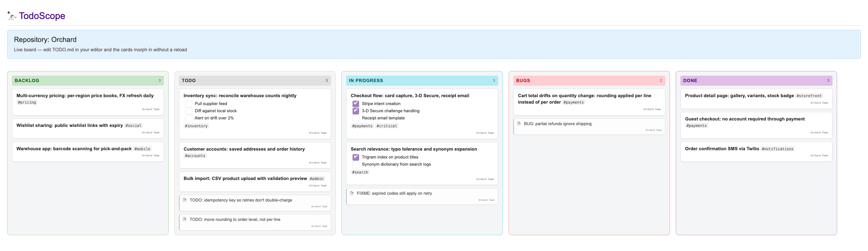868x251 pixels.
Task: Click the #notifications tag
Action: click(778, 149)
